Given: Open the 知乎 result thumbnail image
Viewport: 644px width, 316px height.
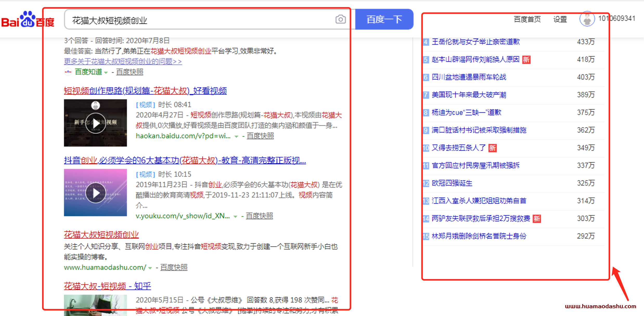Looking at the screenshot, I should [95, 305].
